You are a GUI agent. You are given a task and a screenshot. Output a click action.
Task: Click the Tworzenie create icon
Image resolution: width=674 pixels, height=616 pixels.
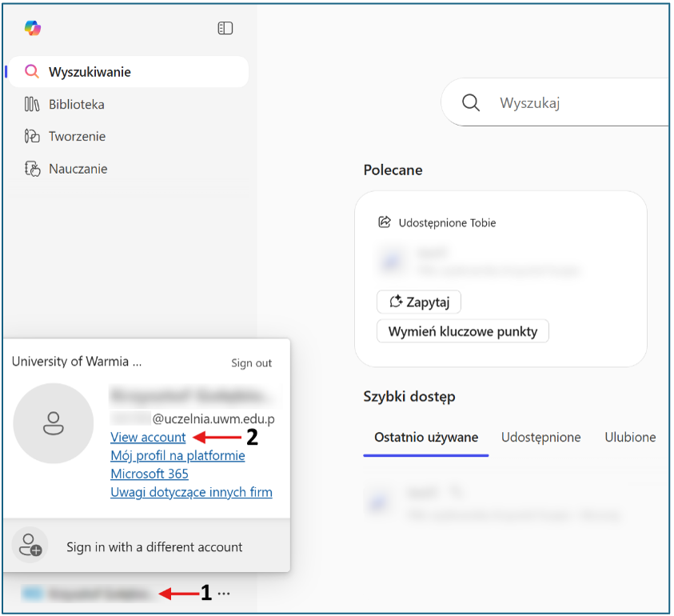pos(32,136)
